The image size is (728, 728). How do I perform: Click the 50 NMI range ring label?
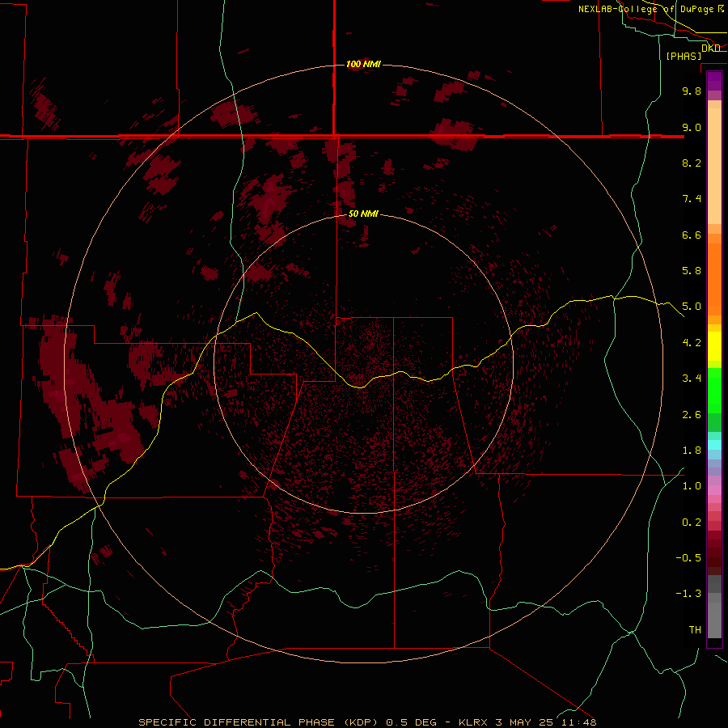click(363, 214)
